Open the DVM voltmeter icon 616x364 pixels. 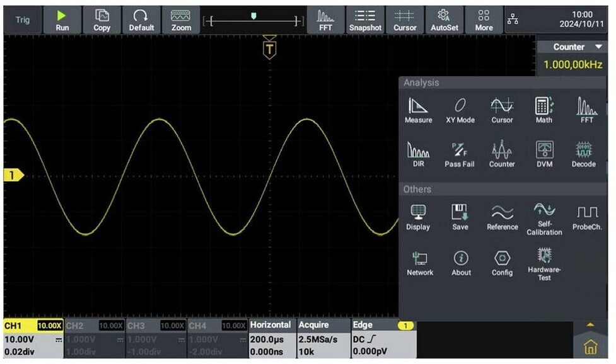[543, 155]
